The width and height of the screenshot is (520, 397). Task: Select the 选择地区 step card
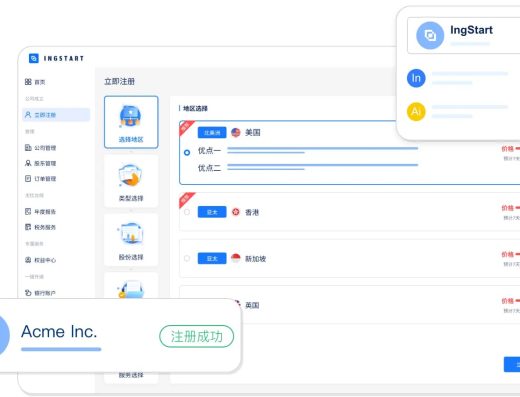(x=131, y=122)
